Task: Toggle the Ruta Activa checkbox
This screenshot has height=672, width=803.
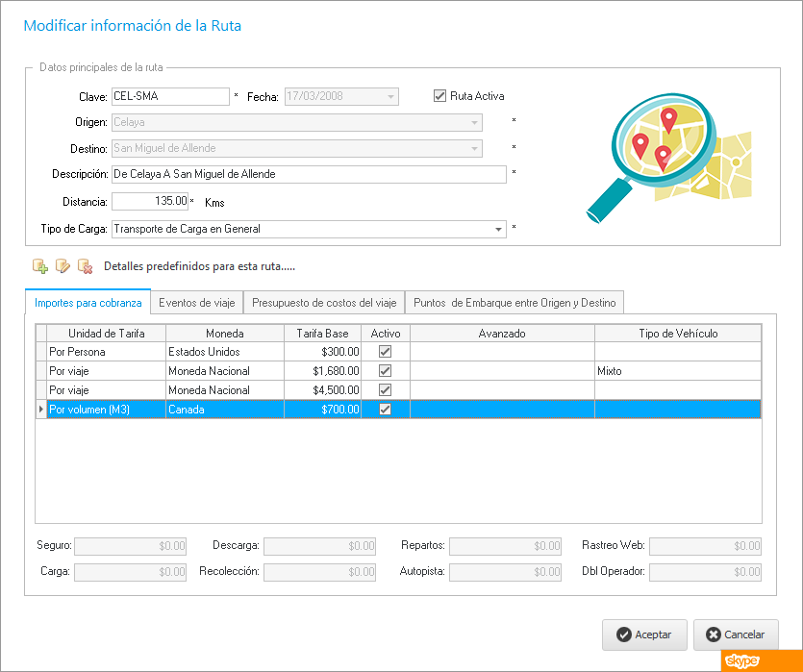Action: (x=440, y=96)
